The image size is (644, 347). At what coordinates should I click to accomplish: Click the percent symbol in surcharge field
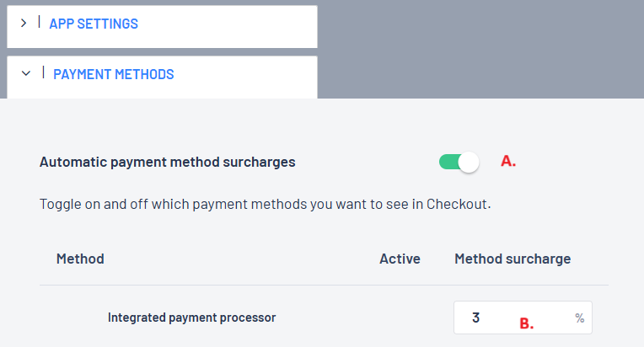click(x=580, y=318)
